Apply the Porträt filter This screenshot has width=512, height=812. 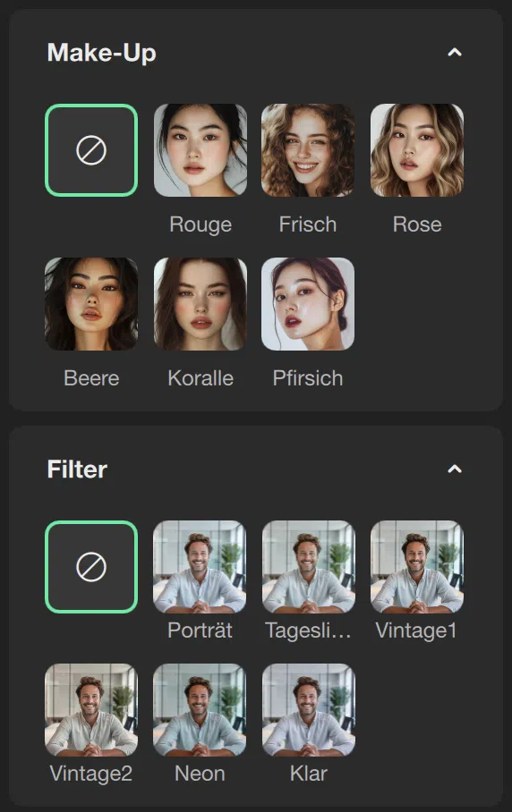point(200,567)
